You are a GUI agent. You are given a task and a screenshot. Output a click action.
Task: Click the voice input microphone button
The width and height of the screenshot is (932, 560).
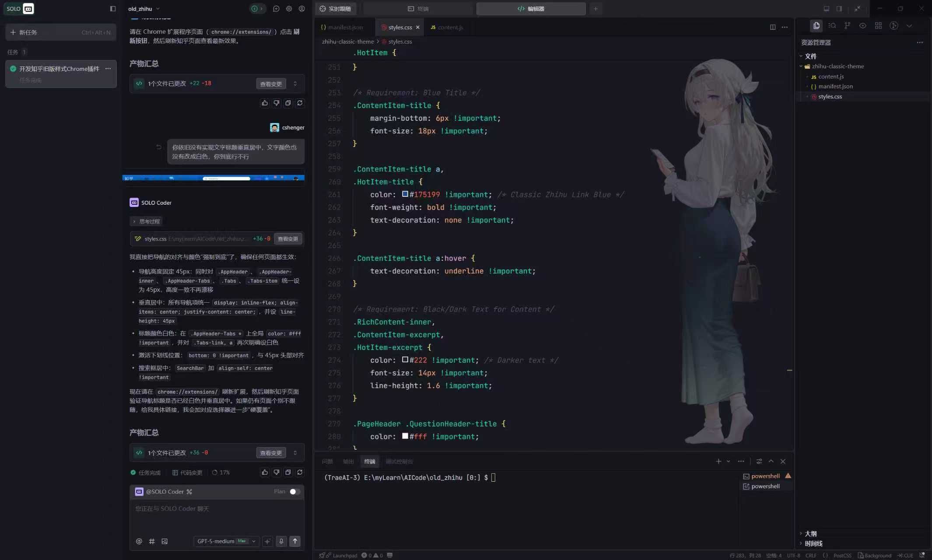[281, 541]
